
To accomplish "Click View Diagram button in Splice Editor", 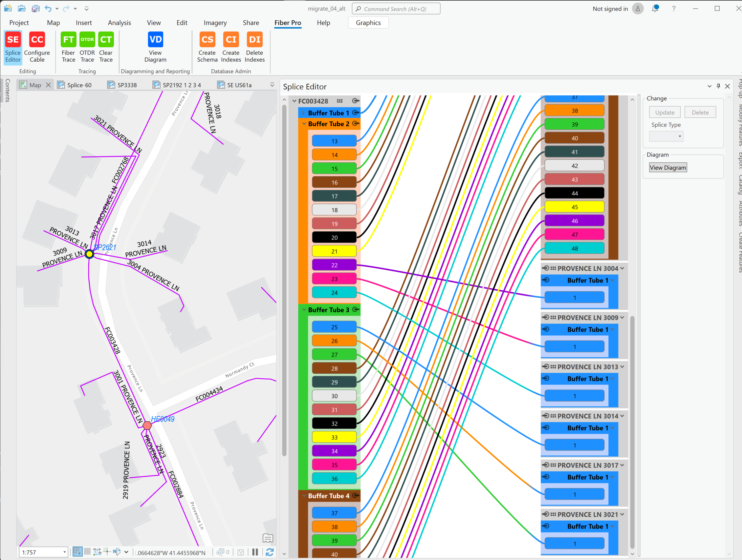I will (x=667, y=168).
